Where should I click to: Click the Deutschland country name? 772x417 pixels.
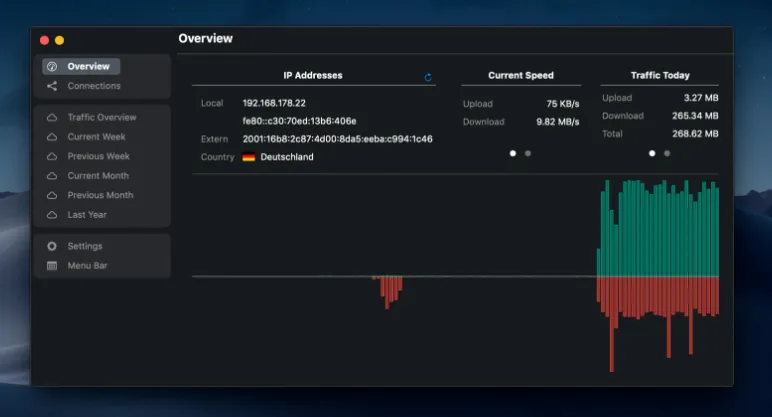[x=287, y=157]
